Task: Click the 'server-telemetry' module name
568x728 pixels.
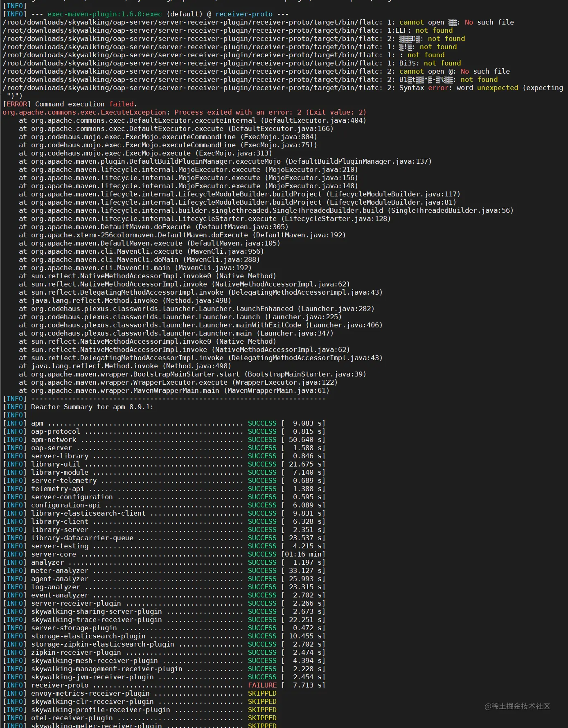Action: (x=64, y=480)
